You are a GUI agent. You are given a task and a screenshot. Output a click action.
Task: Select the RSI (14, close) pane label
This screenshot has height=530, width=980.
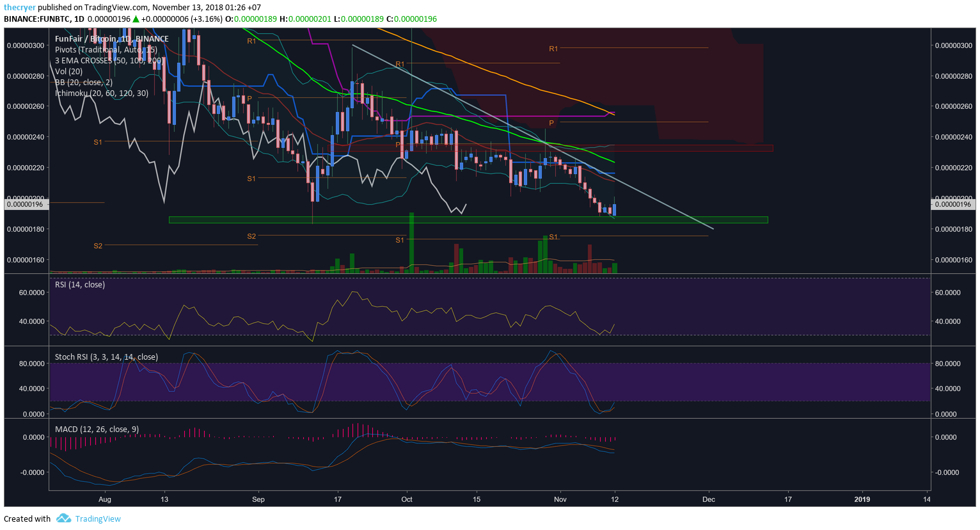pos(80,284)
